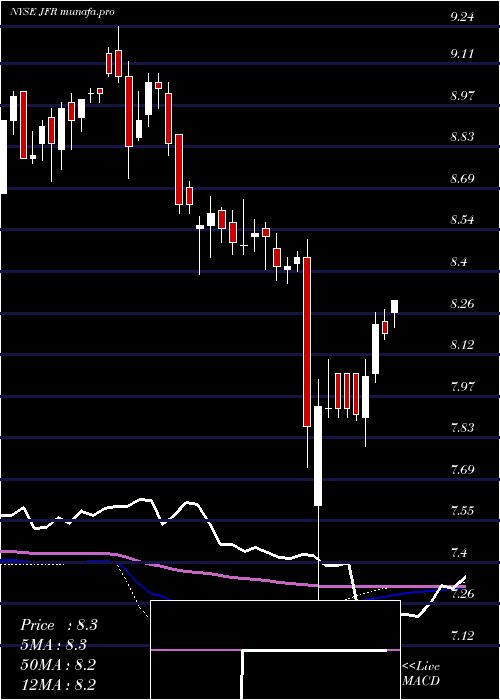Click the 7.83 price axis label

click(462, 428)
